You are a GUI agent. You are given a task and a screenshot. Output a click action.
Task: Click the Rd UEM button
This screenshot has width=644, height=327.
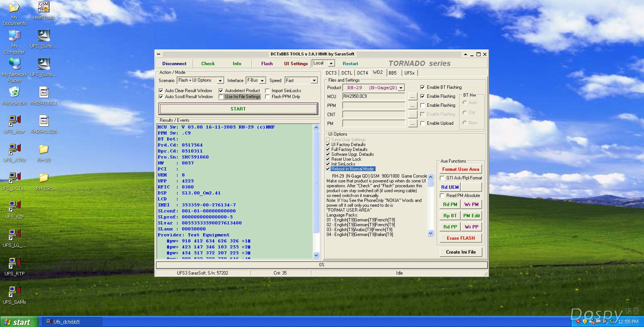[450, 187]
